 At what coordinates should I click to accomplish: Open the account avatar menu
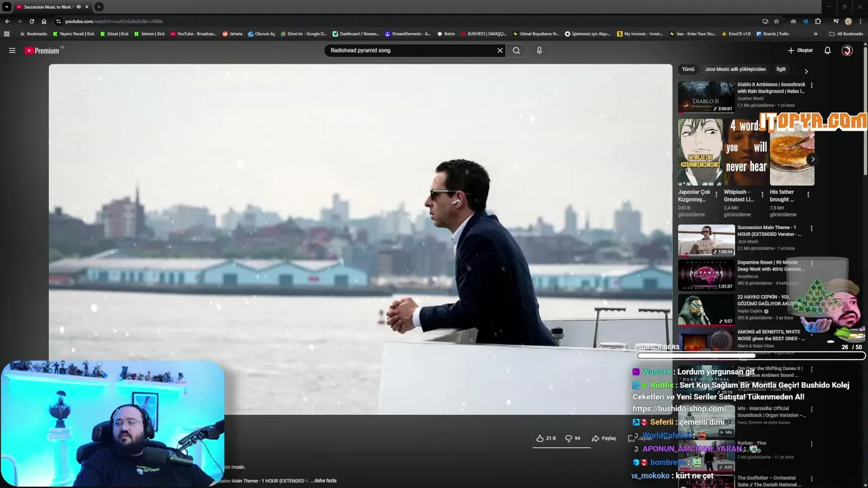click(847, 50)
